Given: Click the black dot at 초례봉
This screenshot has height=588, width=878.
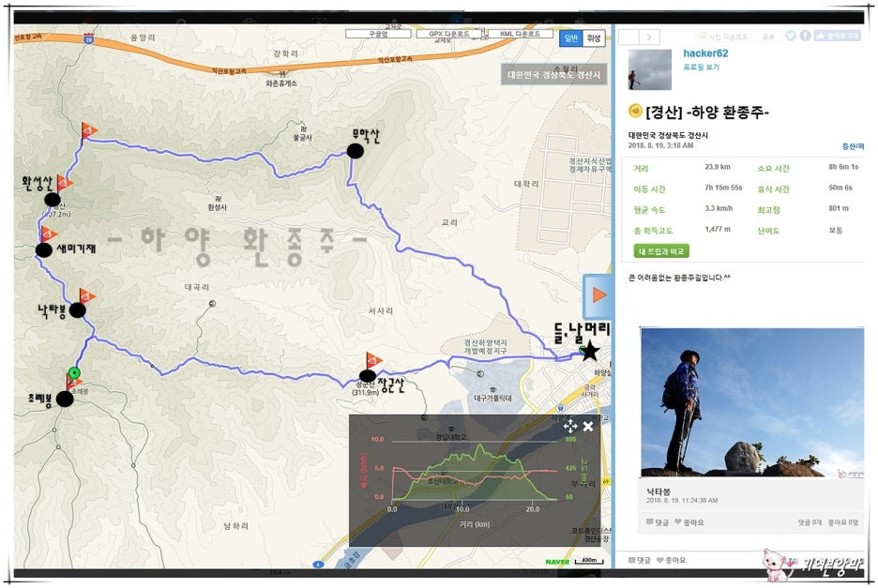Looking at the screenshot, I should tap(65, 399).
